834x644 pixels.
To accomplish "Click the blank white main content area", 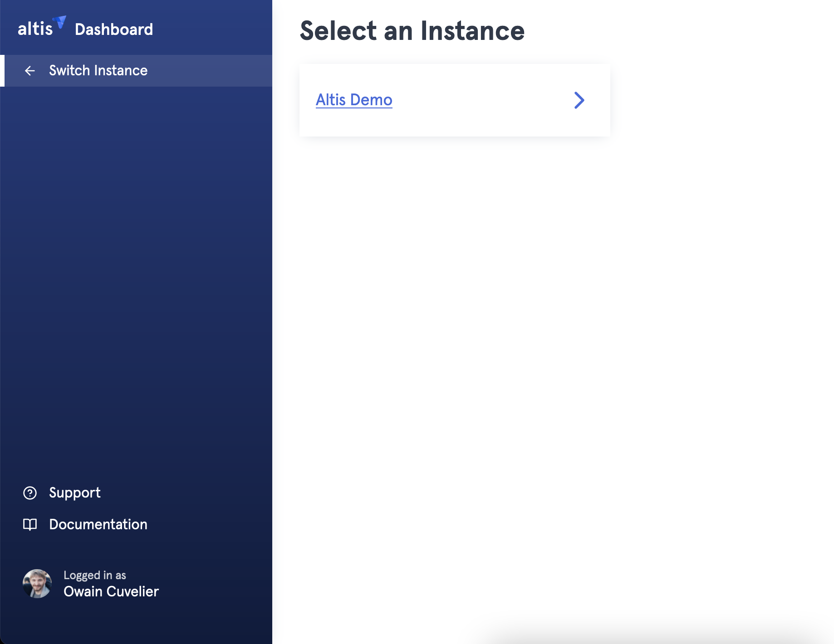I will [545, 363].
